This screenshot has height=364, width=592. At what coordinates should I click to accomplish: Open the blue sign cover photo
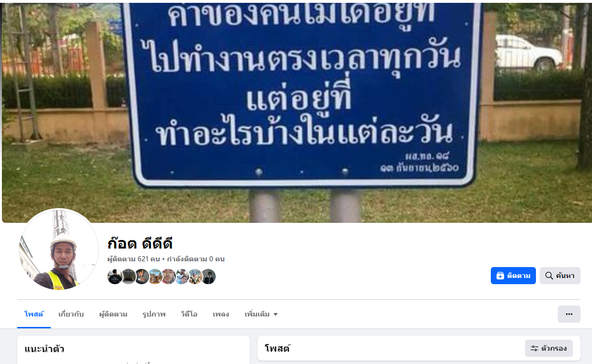point(296,112)
